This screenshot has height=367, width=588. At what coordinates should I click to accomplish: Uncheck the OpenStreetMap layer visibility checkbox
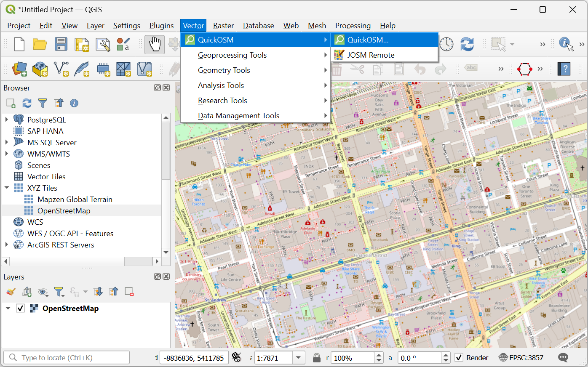pos(20,308)
